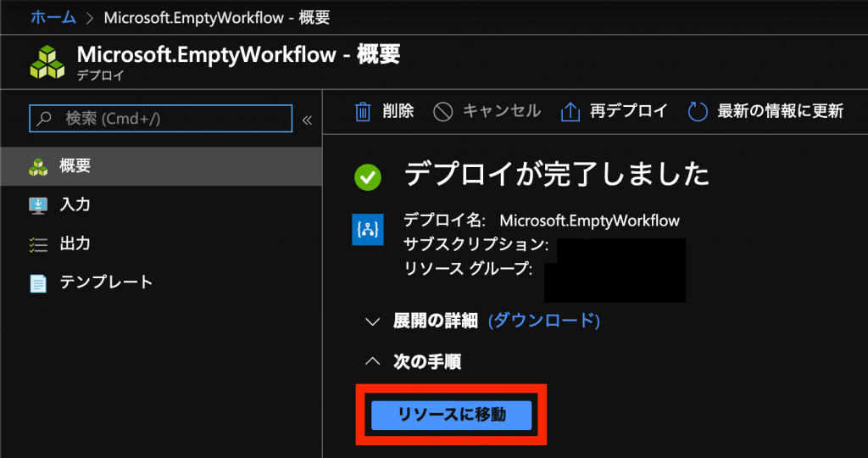
Task: Click 削除 in the toolbar
Action: coord(398,111)
